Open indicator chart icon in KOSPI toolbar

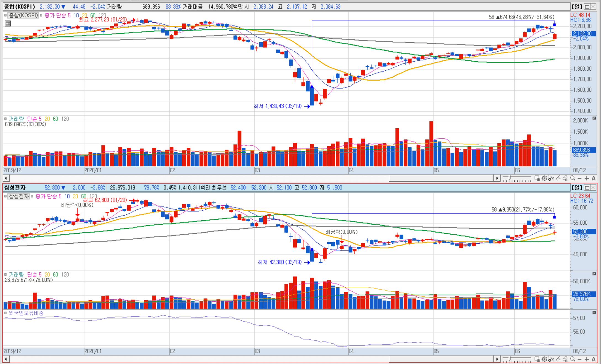tap(551, 178)
